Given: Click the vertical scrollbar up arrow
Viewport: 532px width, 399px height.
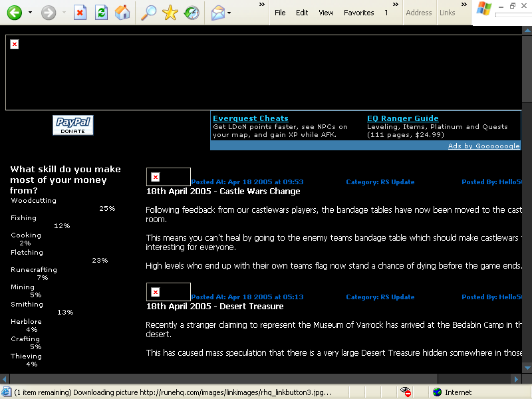Looking at the screenshot, I should click(x=527, y=31).
